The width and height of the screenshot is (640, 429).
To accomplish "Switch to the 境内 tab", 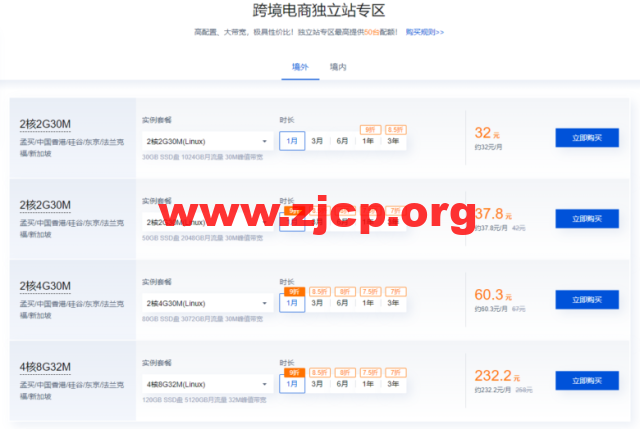I will (x=338, y=67).
